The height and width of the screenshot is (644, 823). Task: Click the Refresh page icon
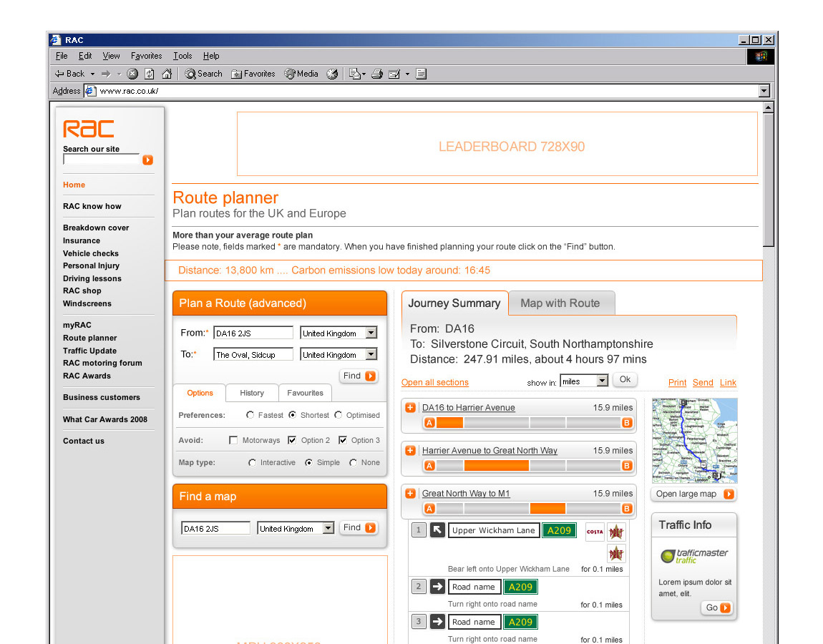(x=150, y=74)
